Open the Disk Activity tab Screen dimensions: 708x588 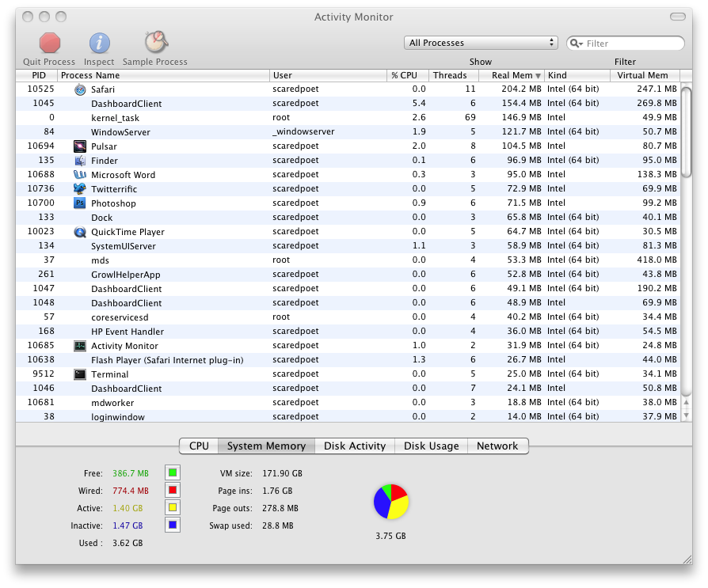point(355,446)
